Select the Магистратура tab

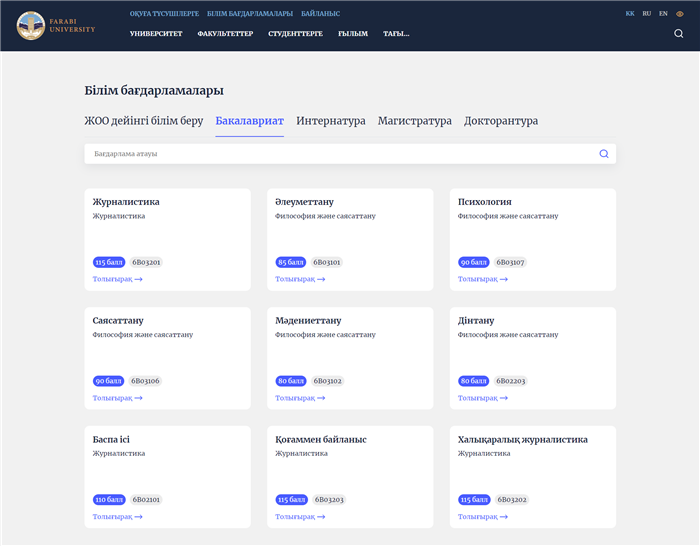(414, 121)
